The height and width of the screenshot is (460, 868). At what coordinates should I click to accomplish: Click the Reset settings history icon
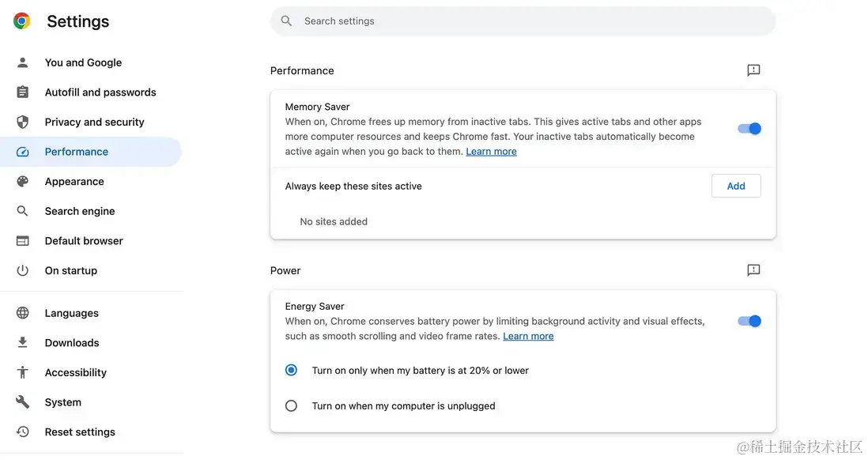pos(22,432)
